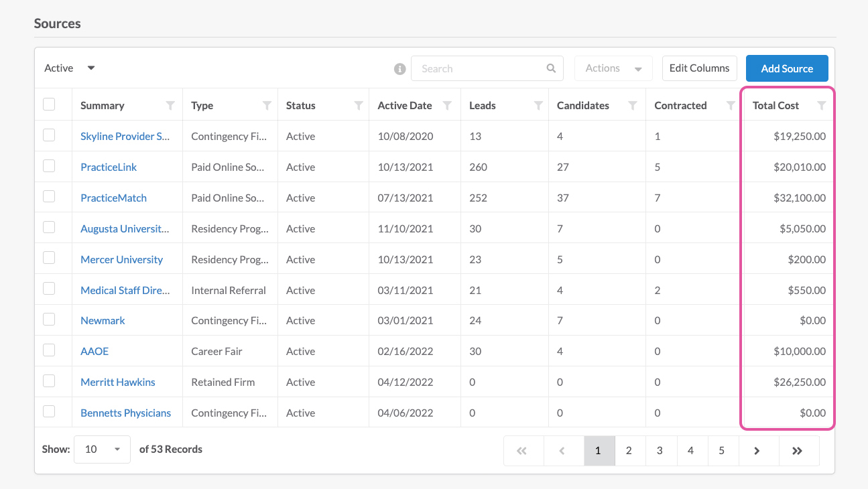
Task: Click into the Search input field
Action: point(487,68)
